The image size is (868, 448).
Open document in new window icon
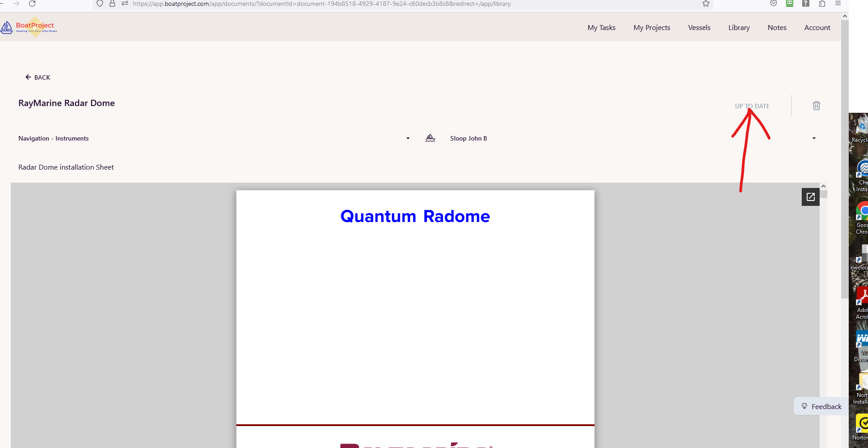pyautogui.click(x=810, y=196)
